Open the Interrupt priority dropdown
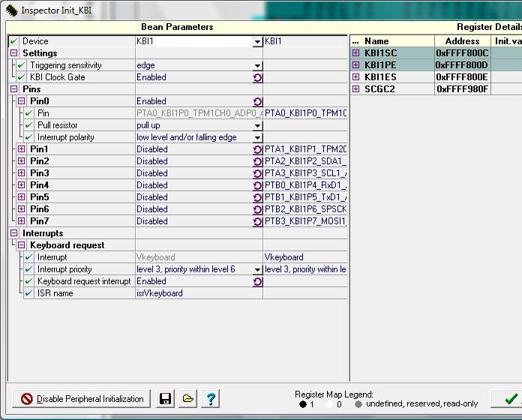This screenshot has height=420, width=522. tap(257, 269)
